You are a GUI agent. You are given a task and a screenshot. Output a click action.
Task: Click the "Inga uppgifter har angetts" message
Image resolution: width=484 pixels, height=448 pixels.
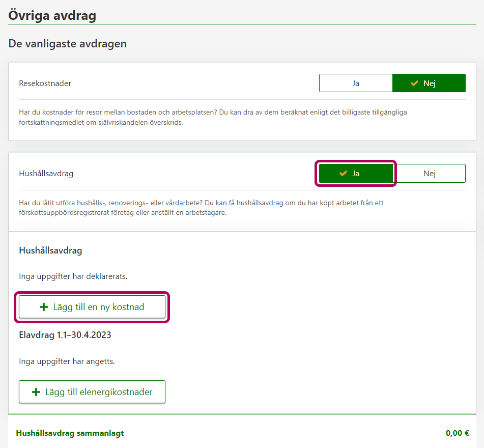coord(67,362)
